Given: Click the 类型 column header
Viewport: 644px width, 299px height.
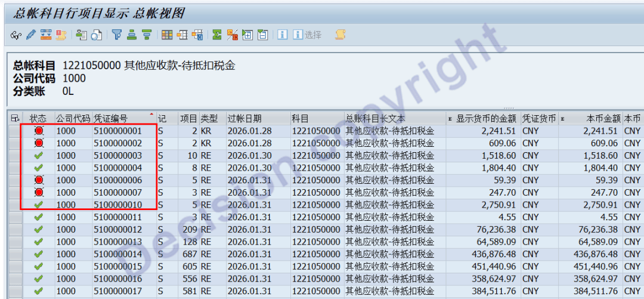Looking at the screenshot, I should pos(212,119).
